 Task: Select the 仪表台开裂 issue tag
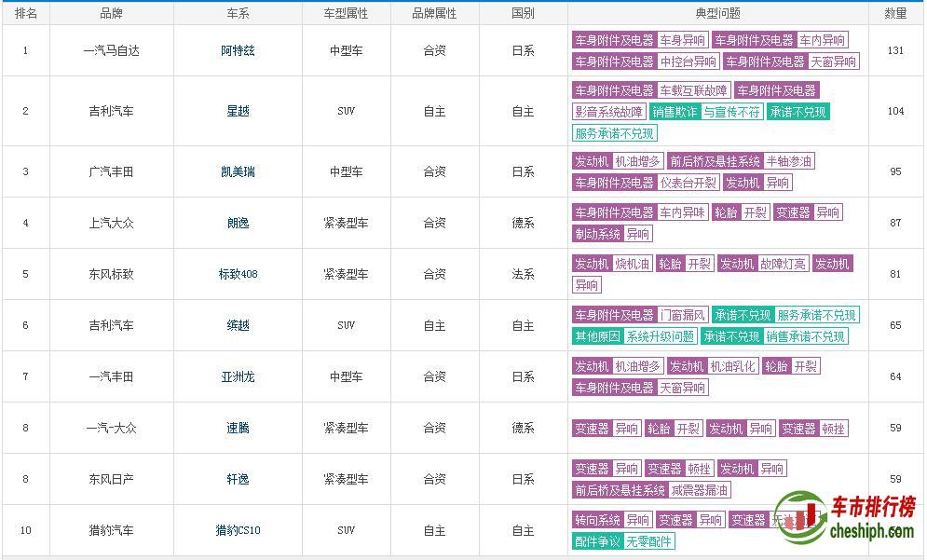[x=688, y=183]
